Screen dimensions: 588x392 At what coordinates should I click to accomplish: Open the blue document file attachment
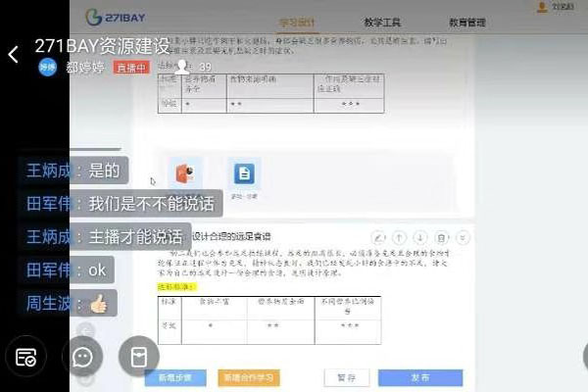pos(243,174)
